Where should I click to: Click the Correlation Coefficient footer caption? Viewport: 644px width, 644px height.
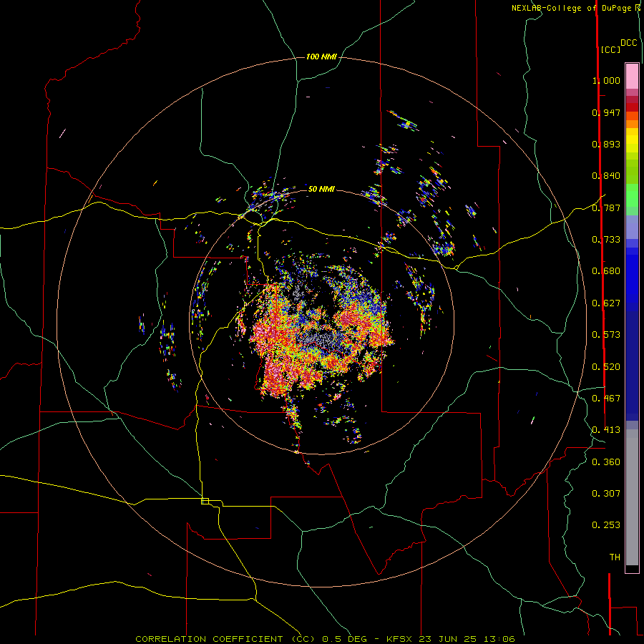tap(325, 639)
